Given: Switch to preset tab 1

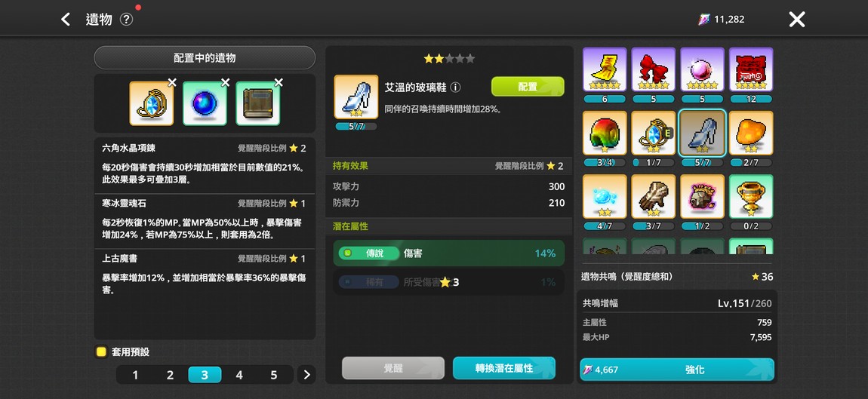Looking at the screenshot, I should click(135, 375).
